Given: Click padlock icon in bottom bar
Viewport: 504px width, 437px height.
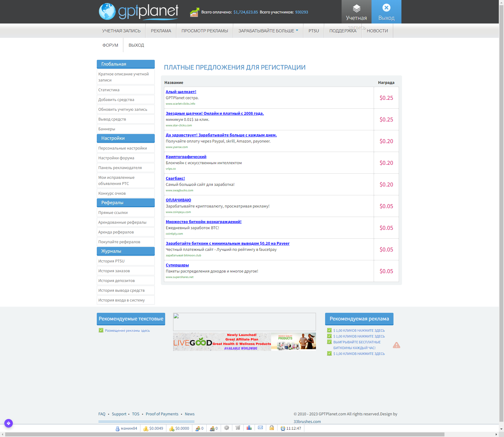Looking at the screenshot, I should 272,428.
